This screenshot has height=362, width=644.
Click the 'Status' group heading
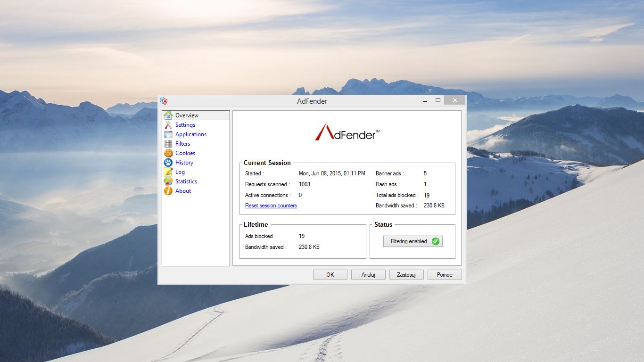pyautogui.click(x=383, y=225)
